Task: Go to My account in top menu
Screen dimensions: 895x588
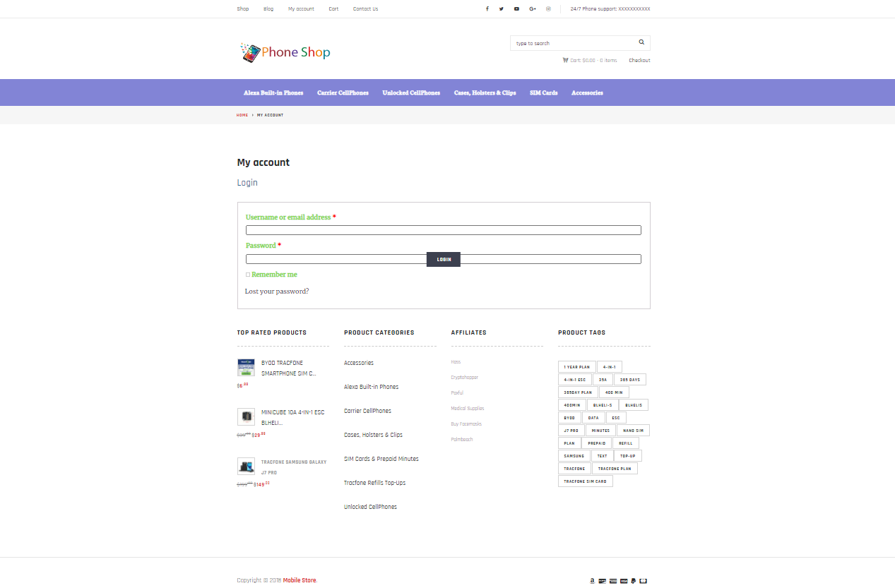Action: click(x=301, y=9)
